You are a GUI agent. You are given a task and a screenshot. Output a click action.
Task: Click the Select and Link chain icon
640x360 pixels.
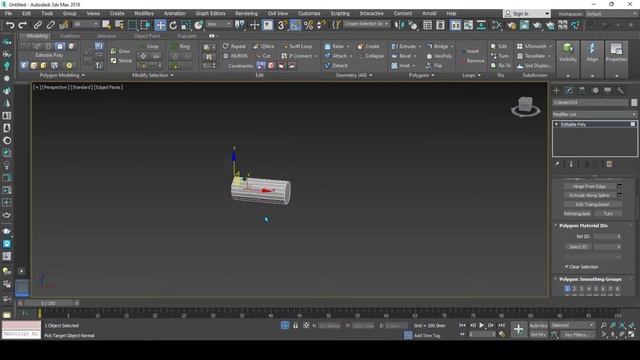(38, 25)
